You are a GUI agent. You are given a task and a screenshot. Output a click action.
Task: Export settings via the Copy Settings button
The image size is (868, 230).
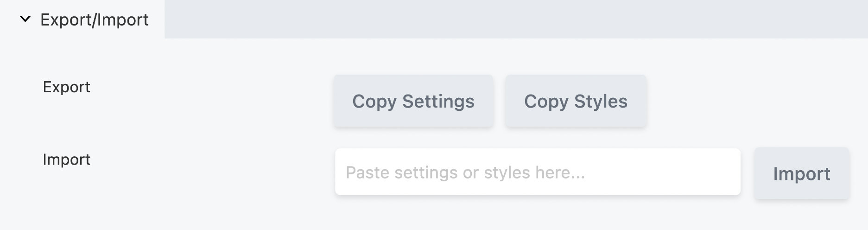pyautogui.click(x=413, y=101)
